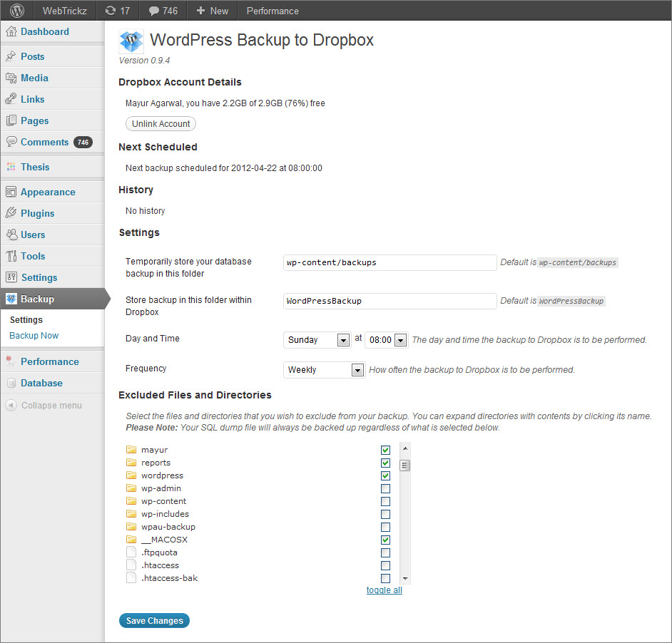Viewport: 672px width, 643px height.
Task: Expand the wp-content directory
Action: coord(163,501)
